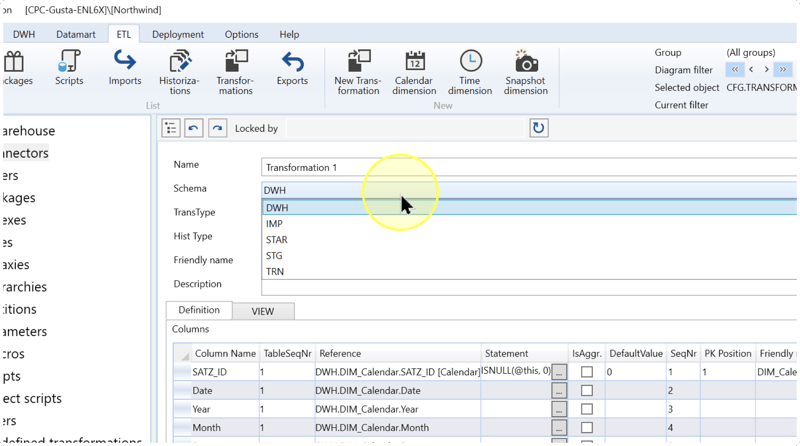Click the Name field Transformation 1
800x446 pixels.
coord(529,167)
